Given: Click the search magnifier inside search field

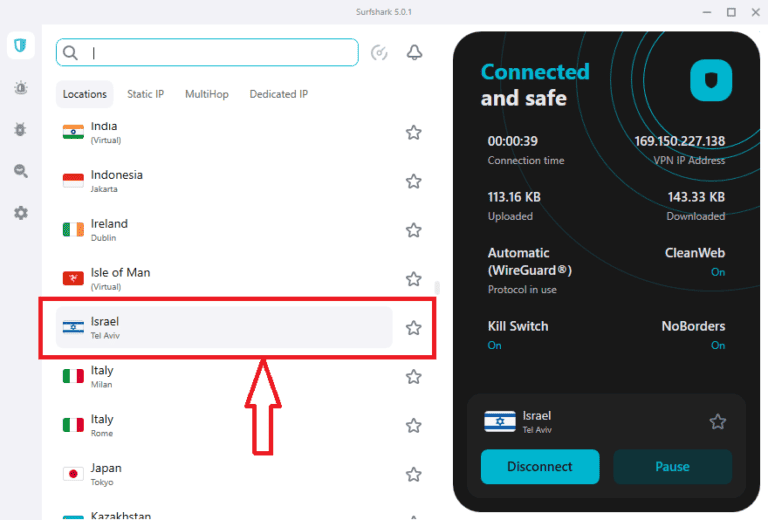Looking at the screenshot, I should (x=71, y=52).
